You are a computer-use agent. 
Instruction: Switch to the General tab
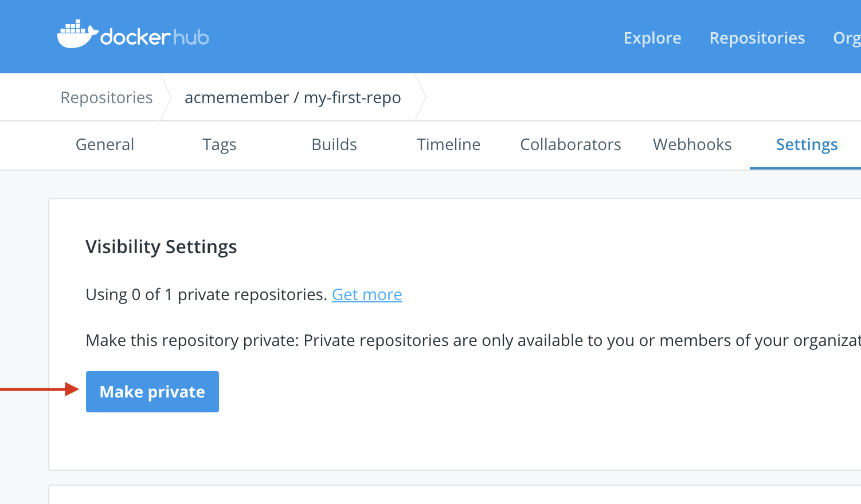104,144
